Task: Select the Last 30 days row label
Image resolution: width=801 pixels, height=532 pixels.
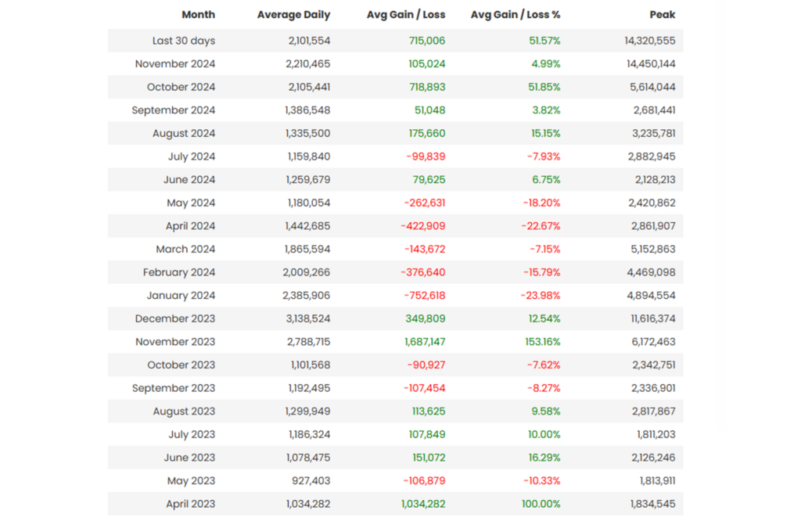Action: [184, 41]
